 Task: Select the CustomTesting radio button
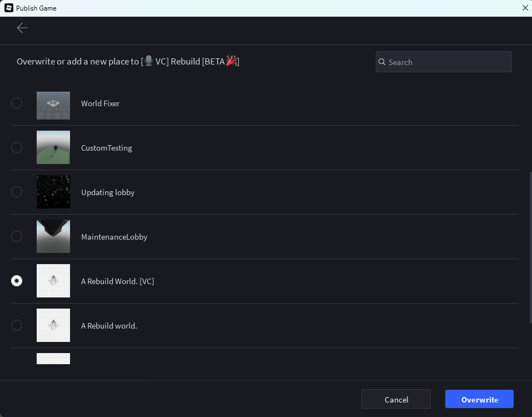coord(17,147)
